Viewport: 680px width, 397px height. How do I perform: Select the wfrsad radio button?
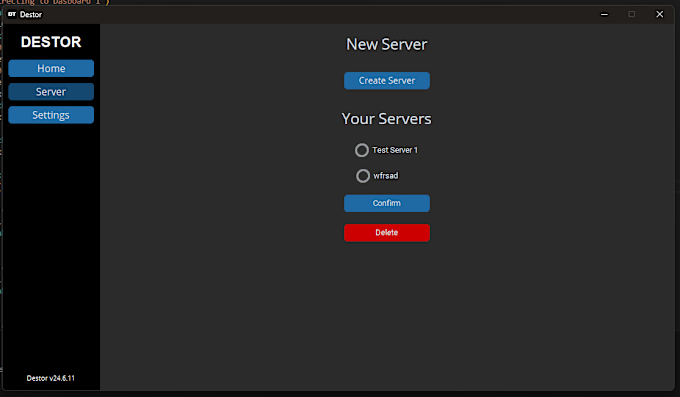point(363,176)
